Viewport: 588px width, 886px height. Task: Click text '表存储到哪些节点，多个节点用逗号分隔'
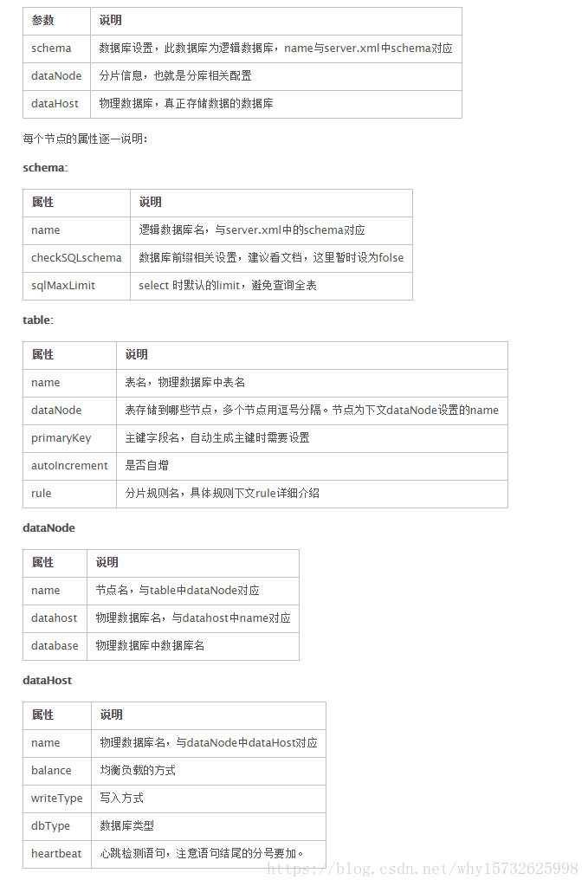[223, 411]
